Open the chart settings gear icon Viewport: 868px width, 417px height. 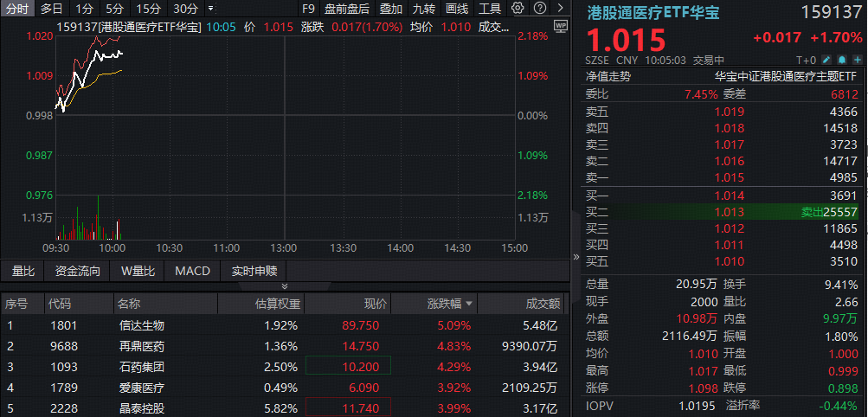coord(518,9)
